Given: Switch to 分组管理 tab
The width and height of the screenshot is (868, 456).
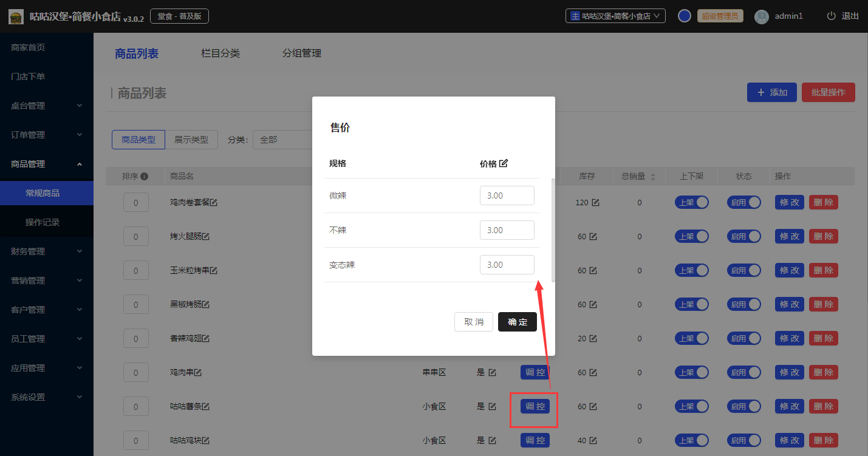Looking at the screenshot, I should 302,53.
